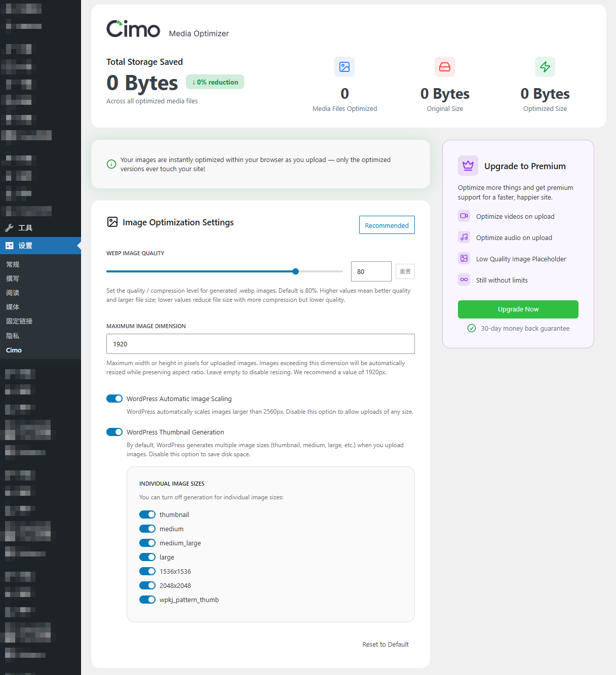
Task: Click the Optimize audio music note icon
Action: [x=464, y=237]
